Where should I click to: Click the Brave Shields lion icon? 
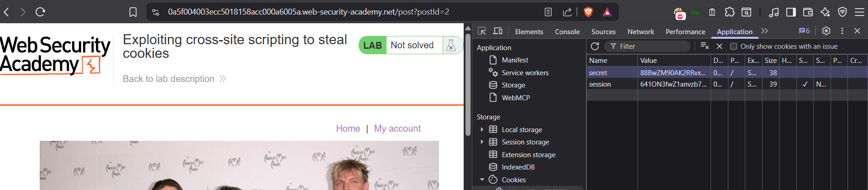pyautogui.click(x=588, y=12)
